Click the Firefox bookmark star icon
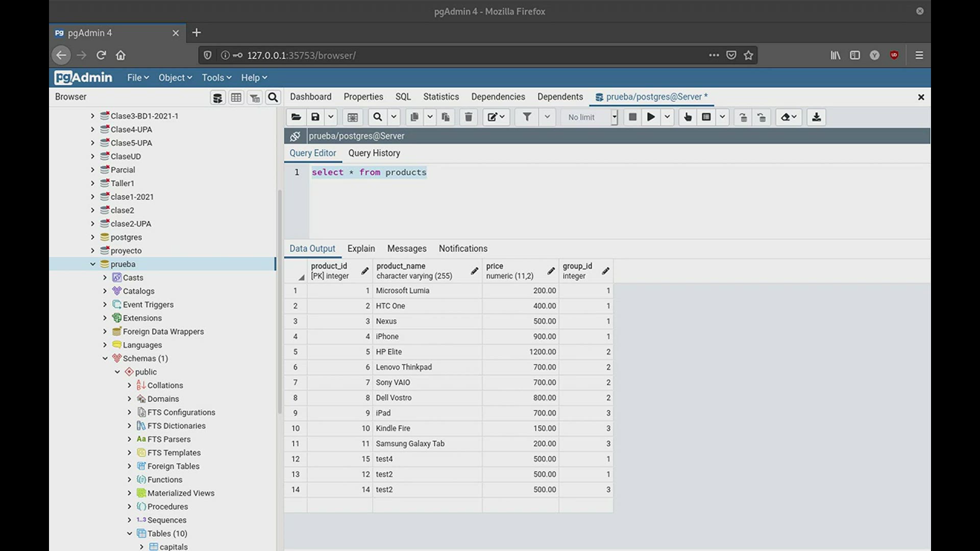This screenshot has height=551, width=980. click(x=749, y=55)
